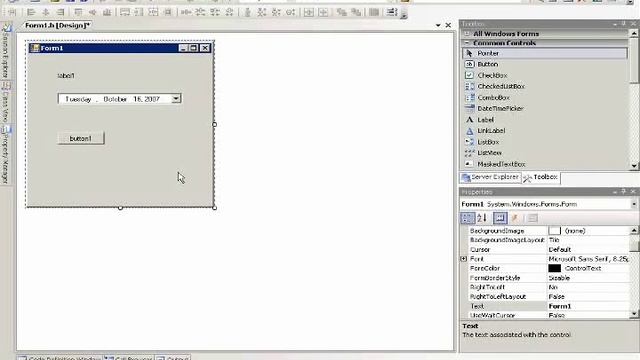Click the Center Vertically toolbar icon
This screenshot has width=640, height=360.
(323, 12)
